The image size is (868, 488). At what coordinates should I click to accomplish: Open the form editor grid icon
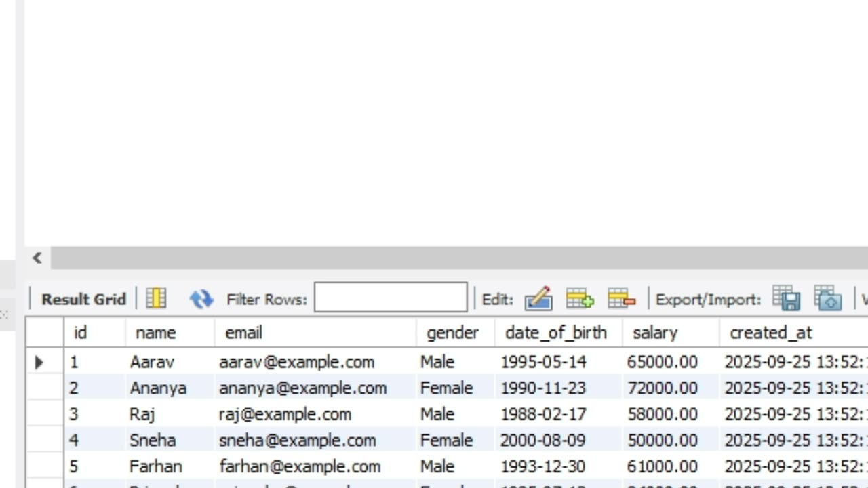156,299
